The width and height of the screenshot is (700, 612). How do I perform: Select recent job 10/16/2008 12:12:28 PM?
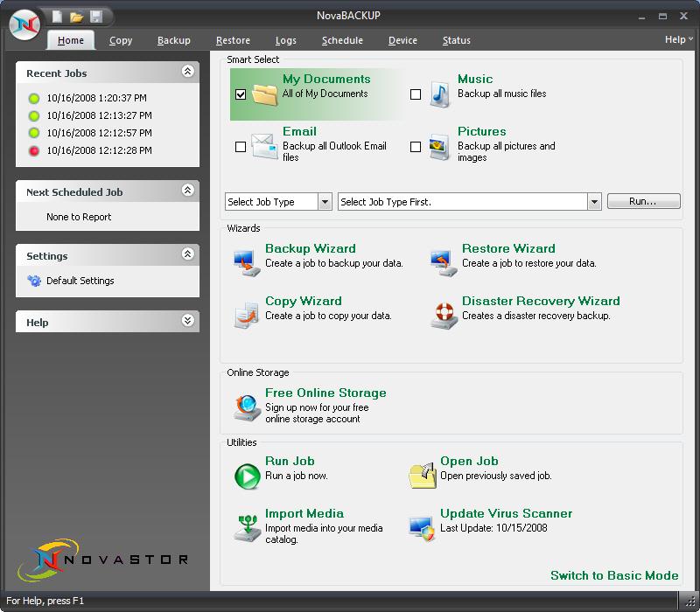pyautogui.click(x=100, y=150)
